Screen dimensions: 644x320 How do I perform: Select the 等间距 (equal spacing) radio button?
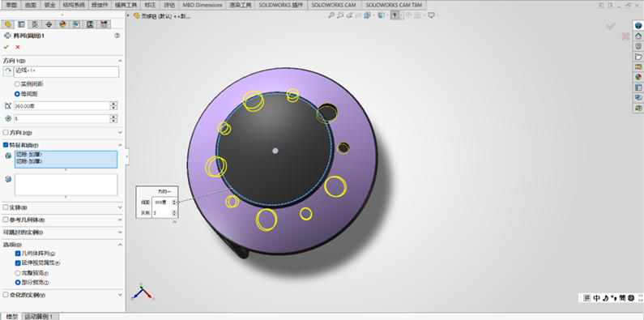pos(17,94)
